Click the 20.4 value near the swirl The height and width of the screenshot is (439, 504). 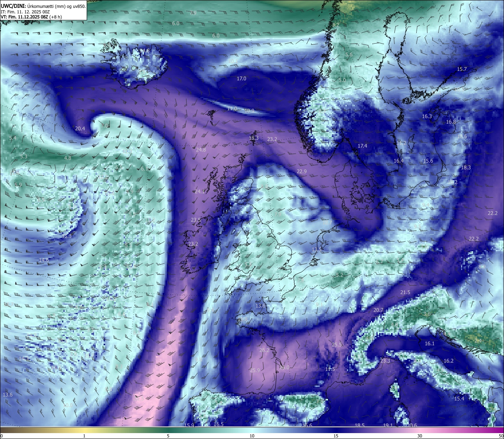[80, 128]
